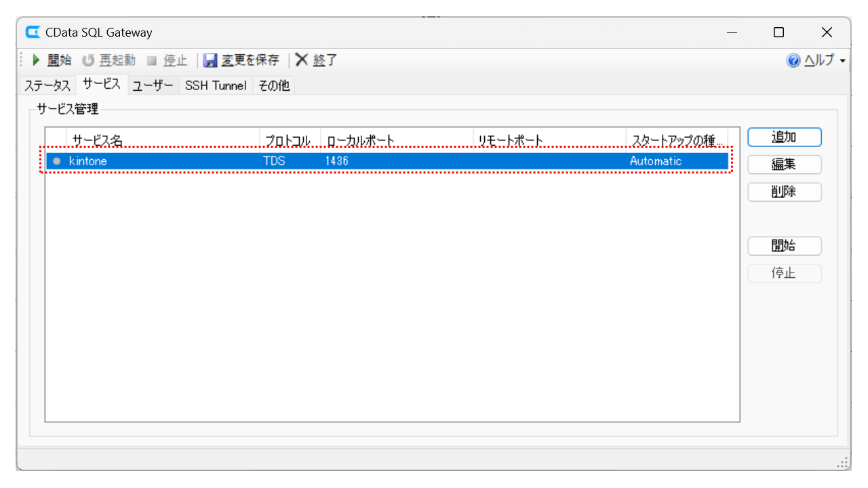868x488 pixels.
Task: Click the window resize grip in status bar
Action: 843,462
